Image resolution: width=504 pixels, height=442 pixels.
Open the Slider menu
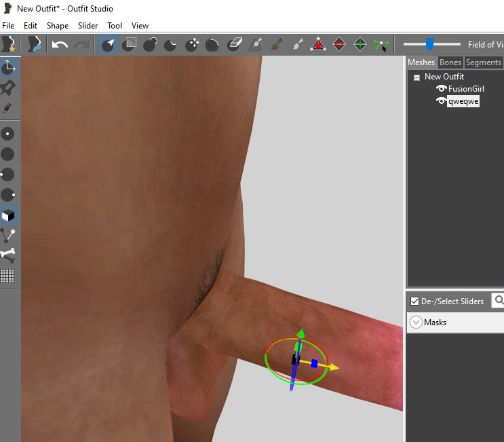tap(88, 26)
